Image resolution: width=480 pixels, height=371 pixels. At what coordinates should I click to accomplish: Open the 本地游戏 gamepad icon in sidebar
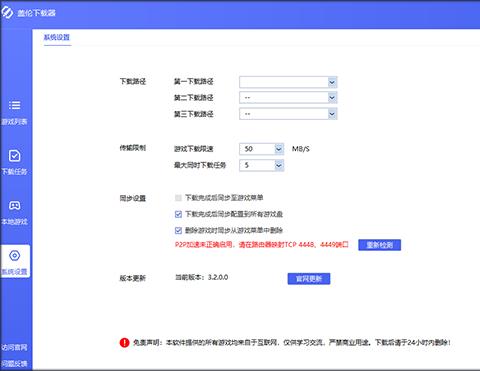(x=14, y=205)
